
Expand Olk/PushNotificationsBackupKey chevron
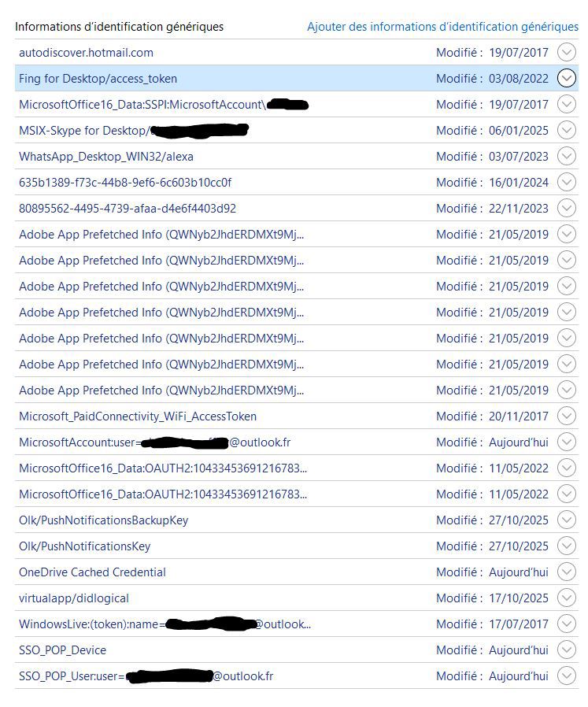point(567,520)
